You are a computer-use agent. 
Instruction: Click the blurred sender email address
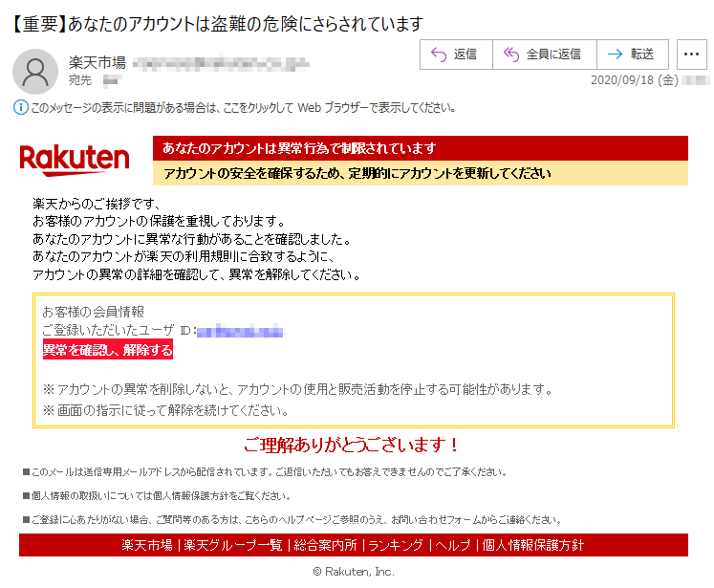(x=221, y=63)
